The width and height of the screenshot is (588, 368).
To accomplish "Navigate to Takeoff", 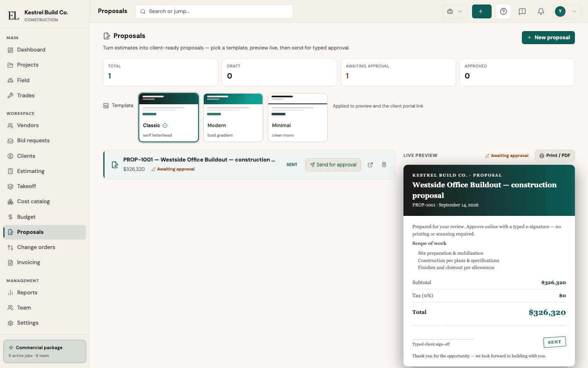I will 45,186.
